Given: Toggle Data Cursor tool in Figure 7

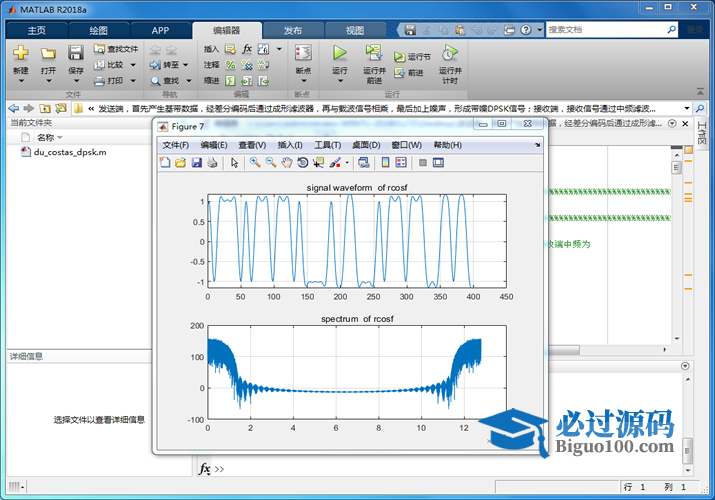Looking at the screenshot, I should click(x=318, y=162).
